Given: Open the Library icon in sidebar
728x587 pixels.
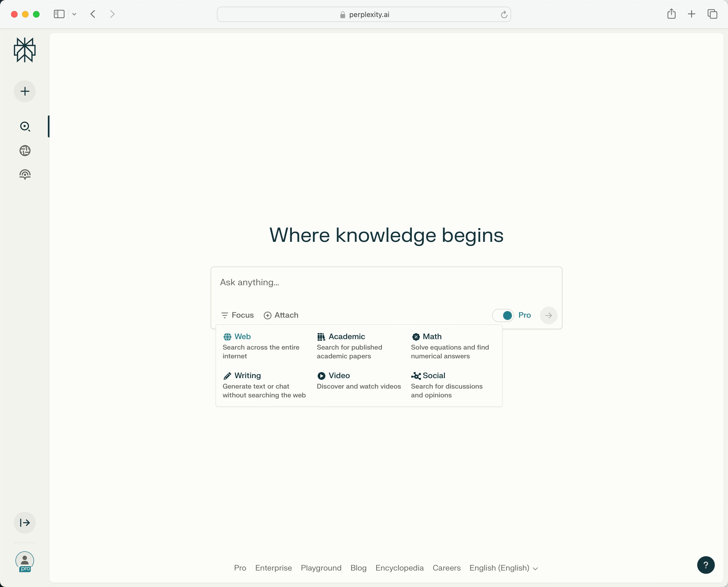Looking at the screenshot, I should coord(25,175).
